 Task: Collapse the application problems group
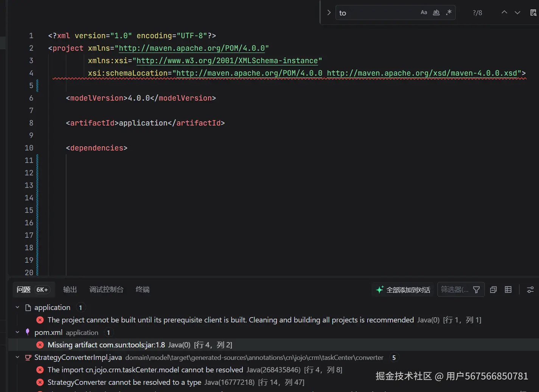click(x=17, y=307)
